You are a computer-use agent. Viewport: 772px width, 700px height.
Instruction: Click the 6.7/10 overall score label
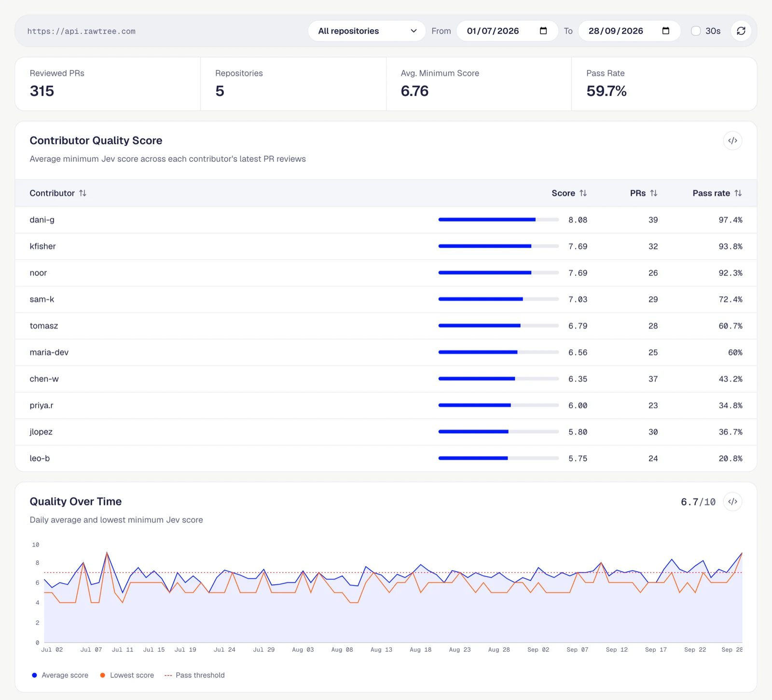pyautogui.click(x=698, y=502)
